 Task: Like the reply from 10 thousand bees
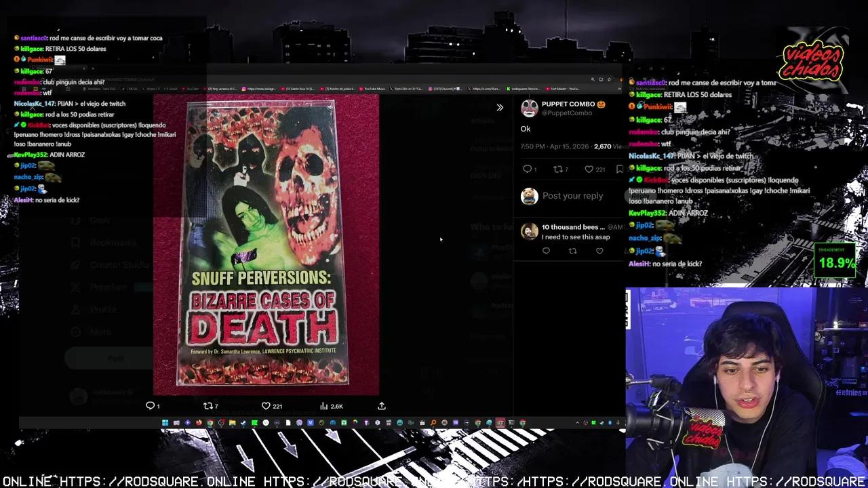[599, 251]
